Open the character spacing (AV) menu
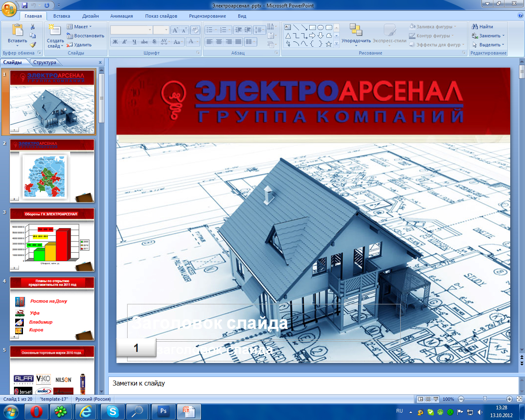The image size is (525, 420). pyautogui.click(x=165, y=41)
